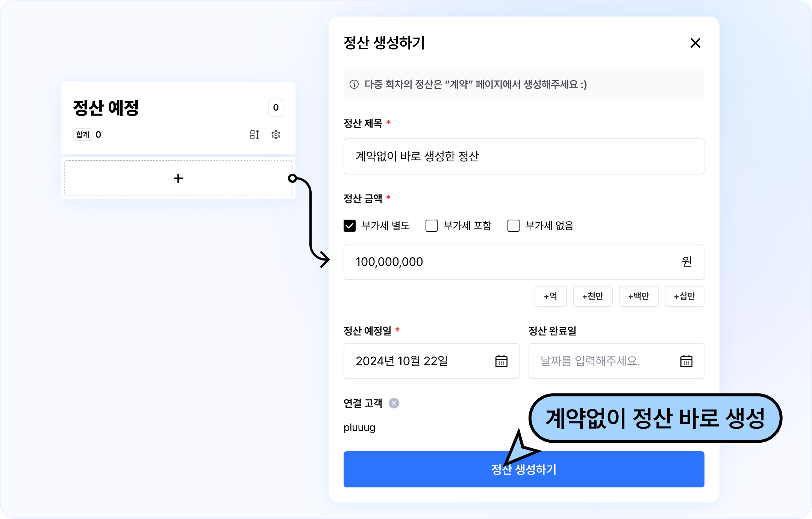
Task: Open calendar icon for 정산 완료일
Action: [686, 361]
